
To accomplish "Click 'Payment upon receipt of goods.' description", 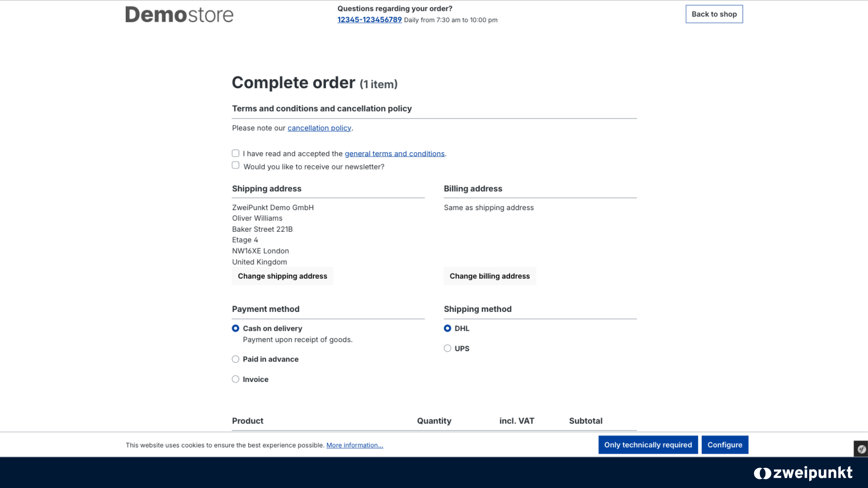I will tap(297, 340).
